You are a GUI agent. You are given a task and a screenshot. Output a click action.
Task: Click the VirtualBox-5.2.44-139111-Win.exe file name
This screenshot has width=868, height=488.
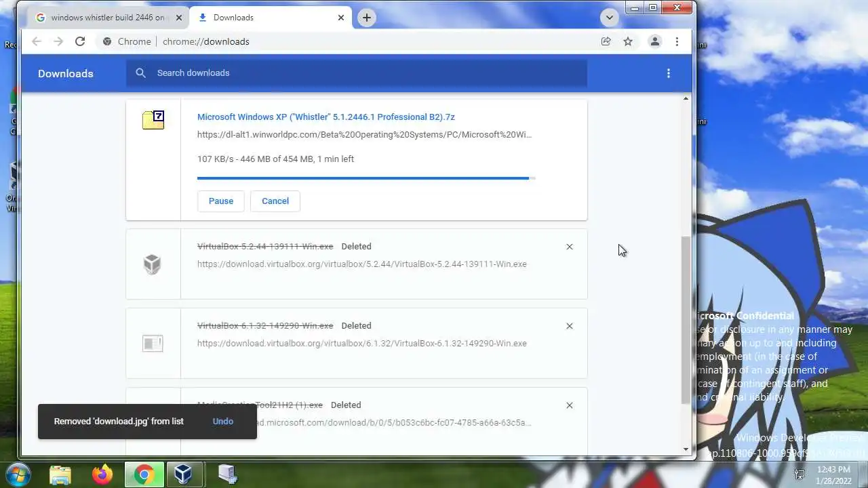click(x=265, y=247)
